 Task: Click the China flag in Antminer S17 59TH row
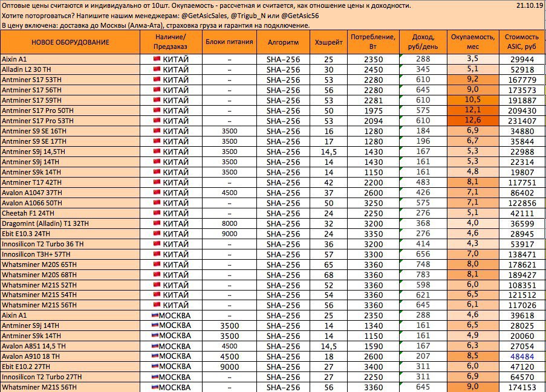157,100
